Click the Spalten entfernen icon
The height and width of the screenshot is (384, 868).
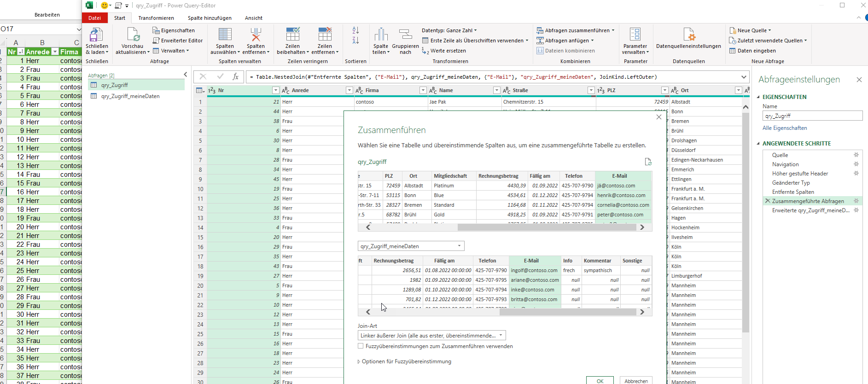[x=256, y=35]
